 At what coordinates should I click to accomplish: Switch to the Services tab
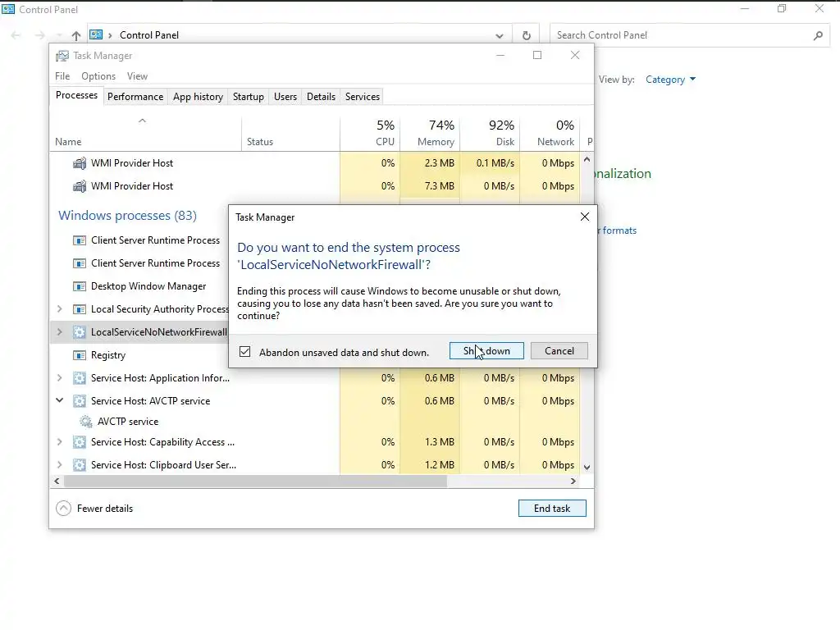tap(362, 97)
